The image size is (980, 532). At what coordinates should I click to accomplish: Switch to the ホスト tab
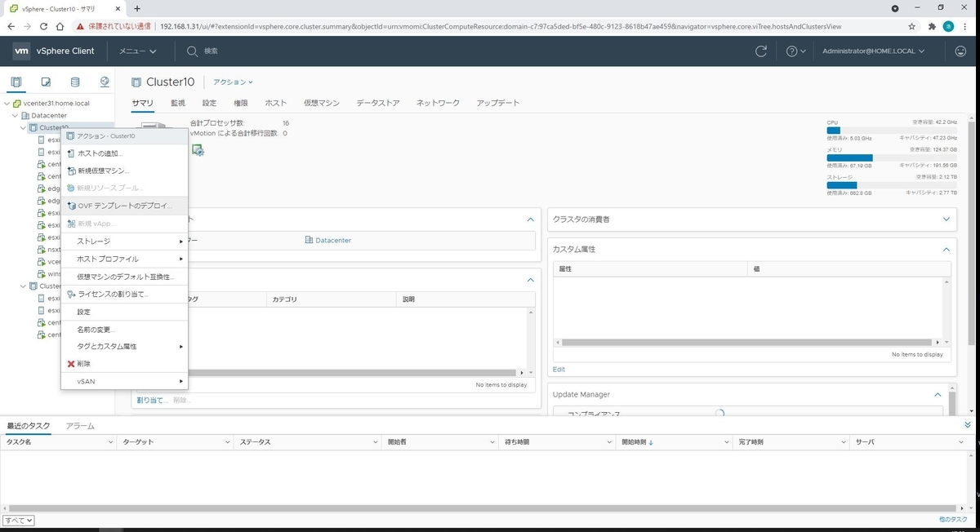click(x=276, y=103)
